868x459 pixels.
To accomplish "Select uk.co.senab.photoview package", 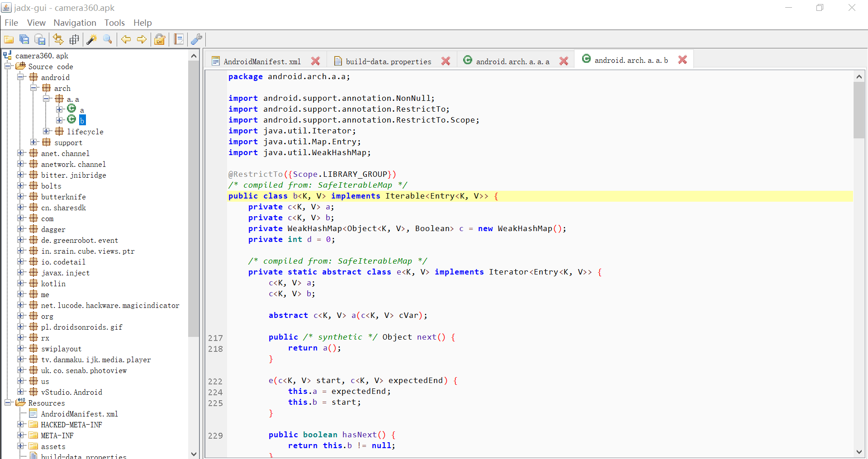I will point(84,370).
